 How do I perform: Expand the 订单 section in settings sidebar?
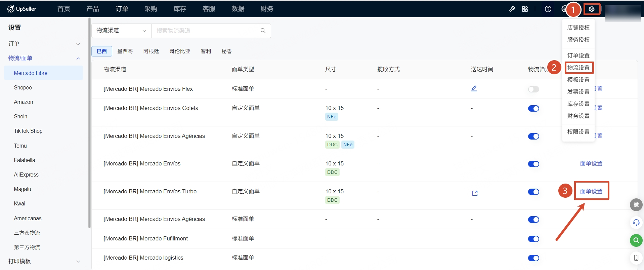coord(44,44)
